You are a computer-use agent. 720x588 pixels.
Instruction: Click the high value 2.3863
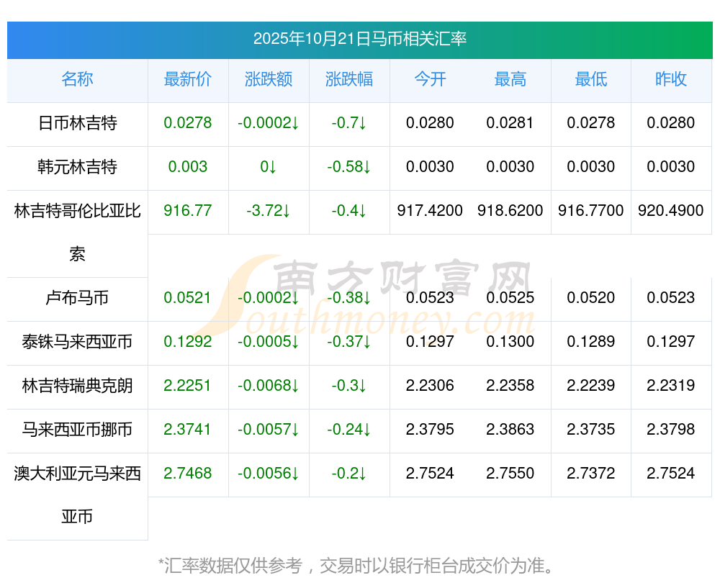pyautogui.click(x=510, y=430)
